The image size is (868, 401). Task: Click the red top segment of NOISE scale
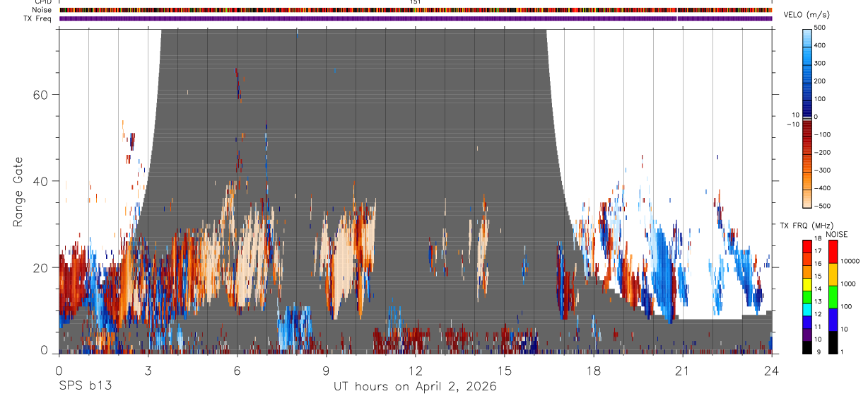point(832,251)
